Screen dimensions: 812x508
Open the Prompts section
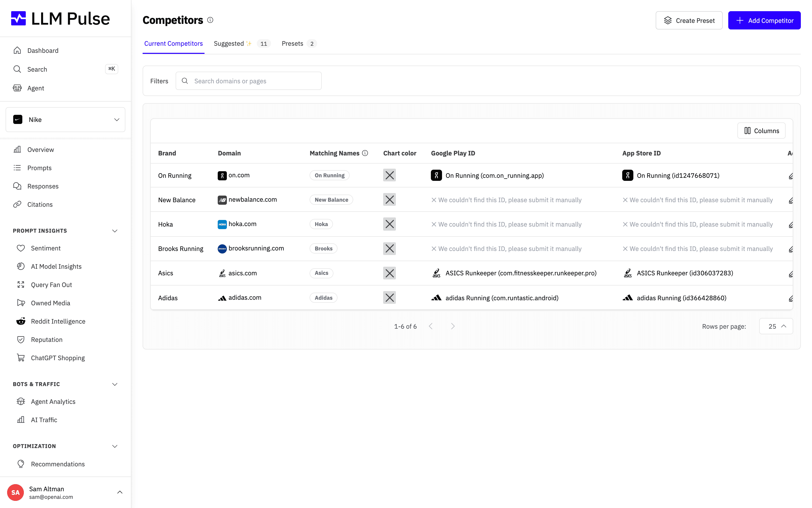click(39, 168)
